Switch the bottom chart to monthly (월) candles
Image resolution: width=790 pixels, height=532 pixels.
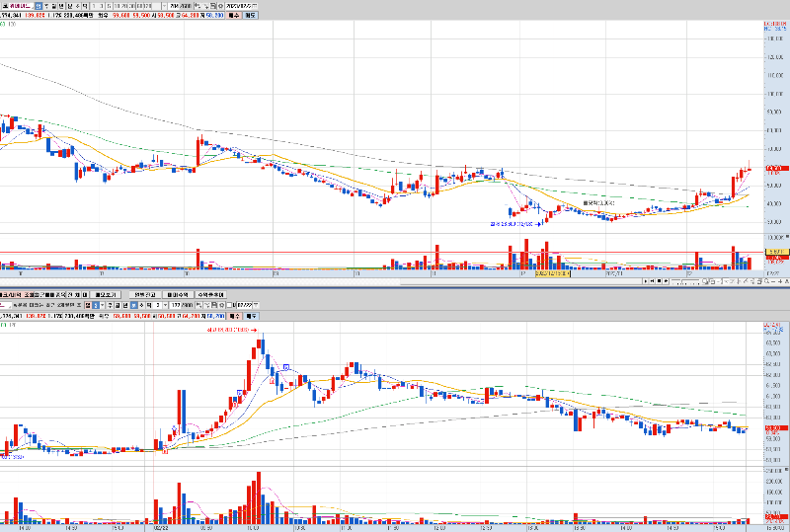[x=118, y=305]
